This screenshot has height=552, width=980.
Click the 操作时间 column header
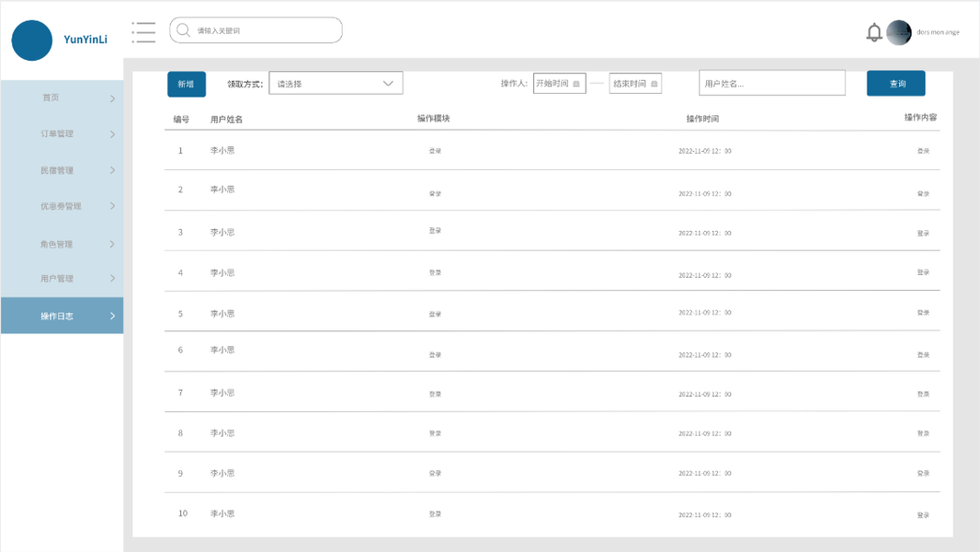click(x=702, y=119)
